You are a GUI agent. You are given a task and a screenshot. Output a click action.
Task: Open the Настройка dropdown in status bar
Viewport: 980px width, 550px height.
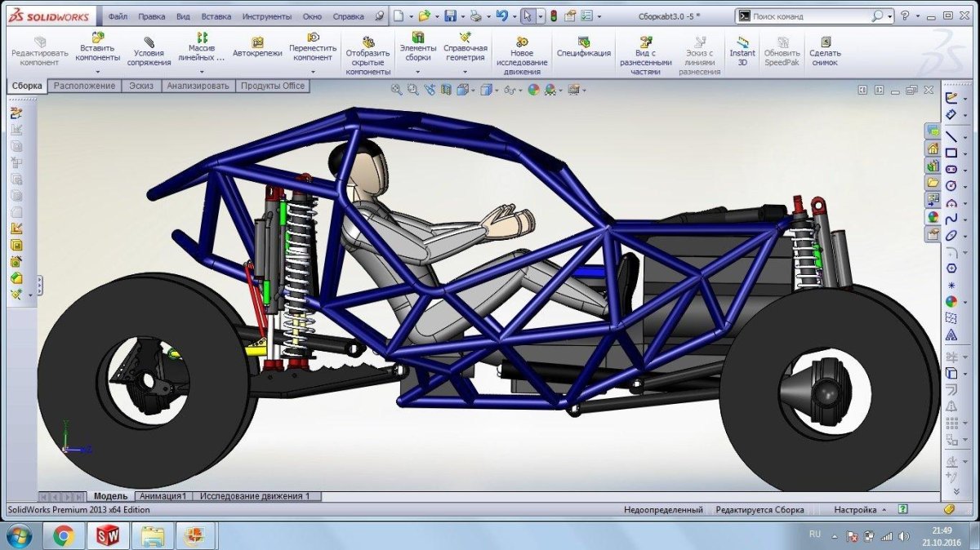pyautogui.click(x=856, y=509)
